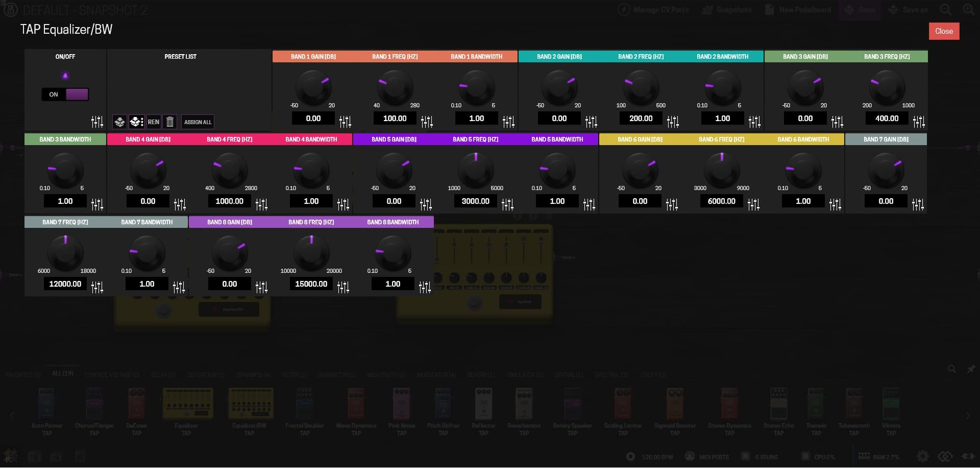Open assignment settings for ON/OFF parameter
Image resolution: width=980 pixels, height=468 pixels.
pyautogui.click(x=97, y=122)
